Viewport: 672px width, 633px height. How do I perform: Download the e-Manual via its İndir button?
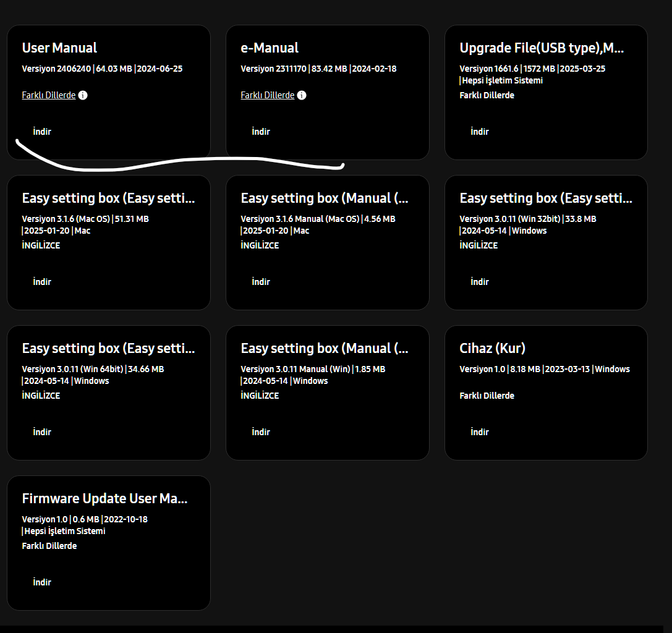coord(261,131)
